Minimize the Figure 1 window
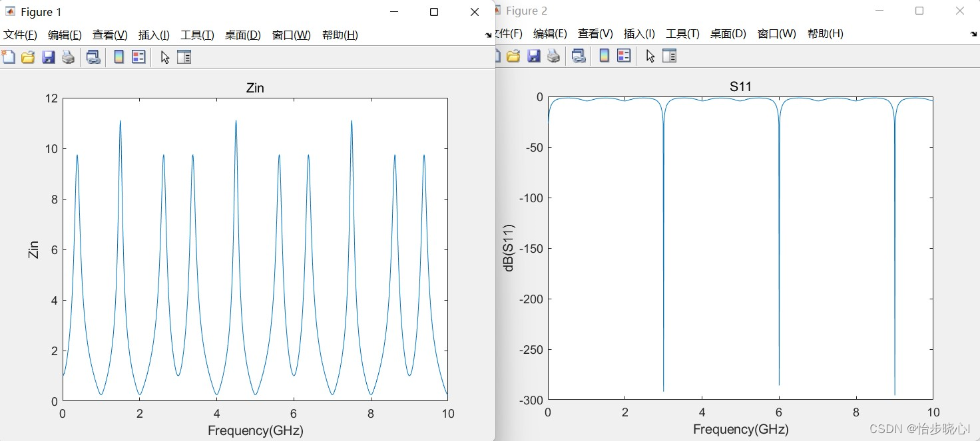 click(394, 12)
